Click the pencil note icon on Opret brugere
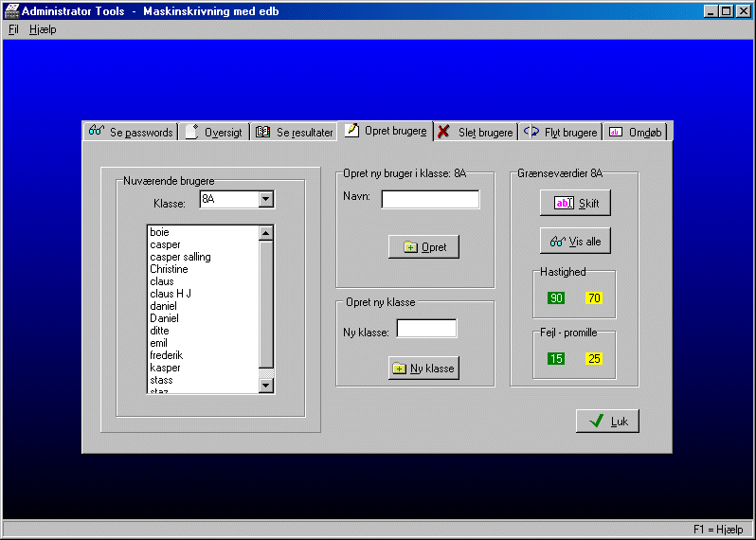Viewport: 756px width, 540px height. click(x=352, y=130)
